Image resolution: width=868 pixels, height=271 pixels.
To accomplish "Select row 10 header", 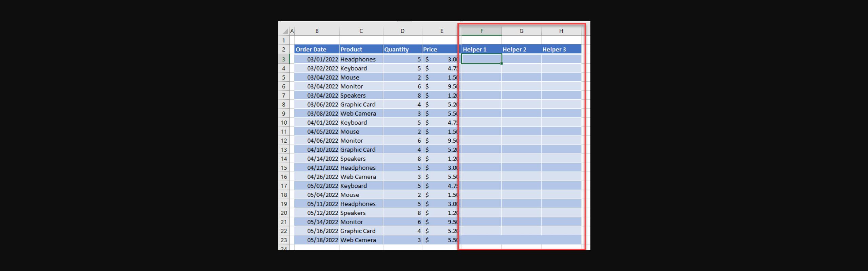I will 284,123.
